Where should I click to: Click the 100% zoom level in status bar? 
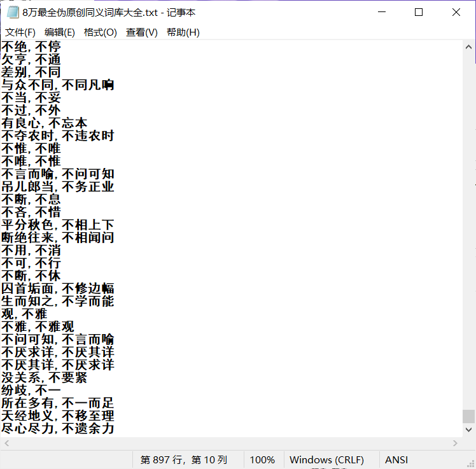(262, 459)
